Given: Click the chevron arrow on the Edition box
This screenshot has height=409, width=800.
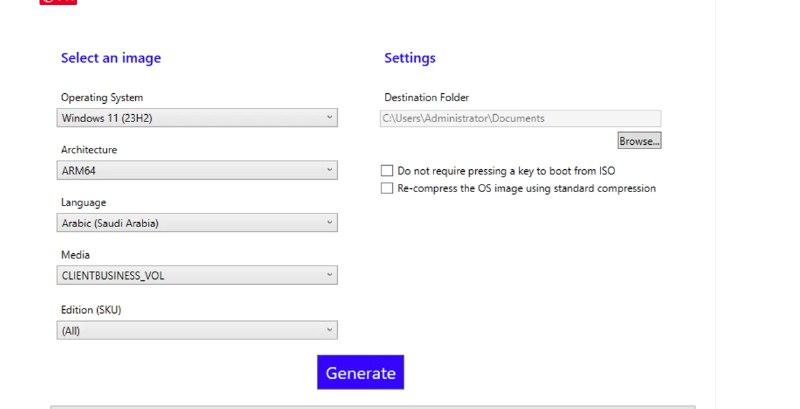Looking at the screenshot, I should (329, 330).
